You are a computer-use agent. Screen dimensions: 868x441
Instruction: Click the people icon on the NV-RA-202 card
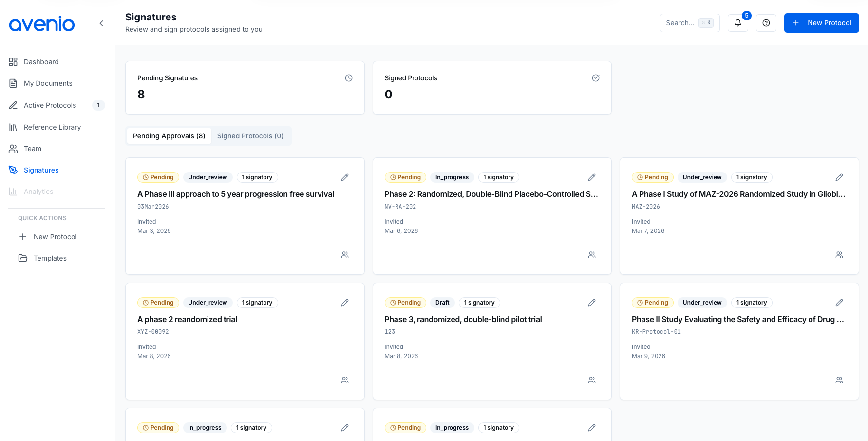click(592, 255)
